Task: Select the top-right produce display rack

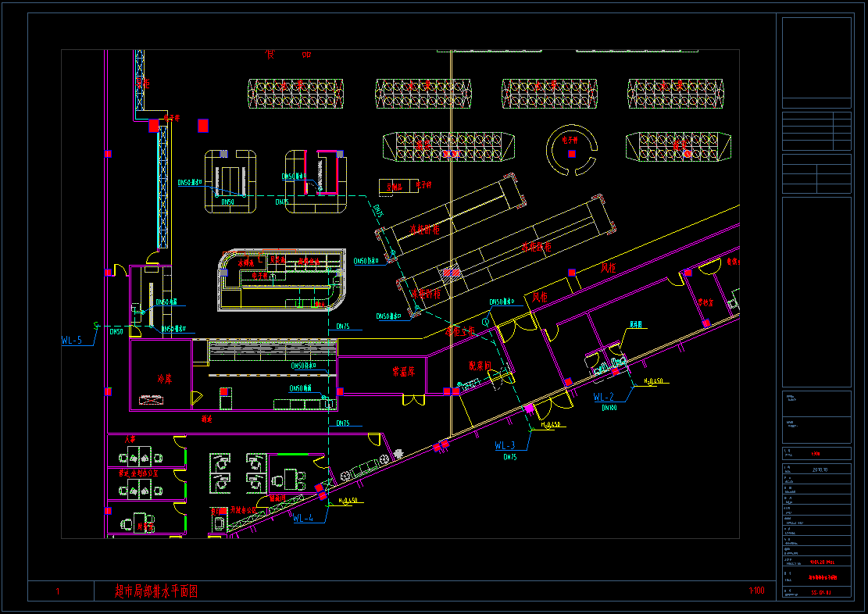Action: (676, 94)
